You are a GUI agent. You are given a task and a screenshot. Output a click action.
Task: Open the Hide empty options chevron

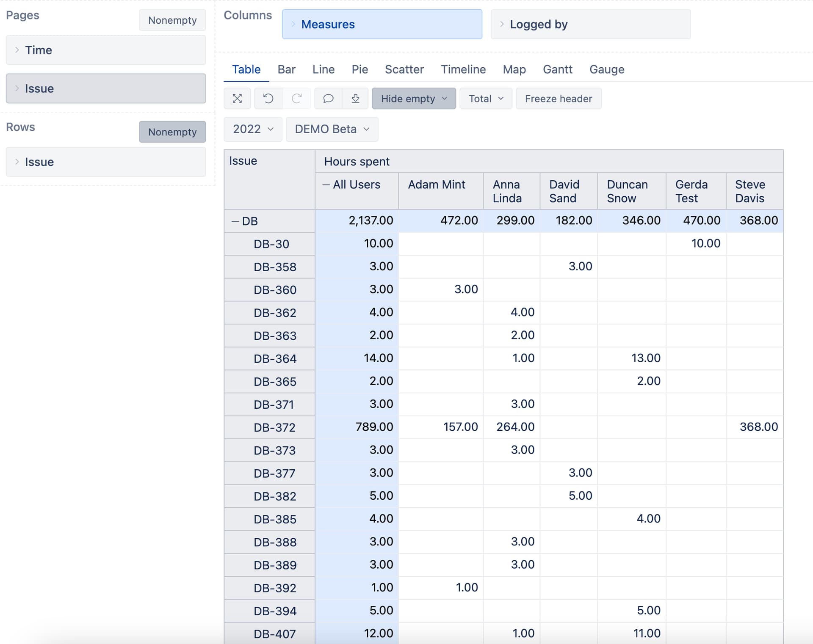pyautogui.click(x=445, y=99)
